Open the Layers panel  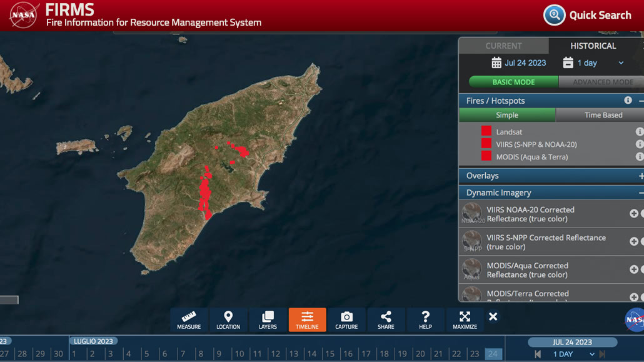point(268,319)
